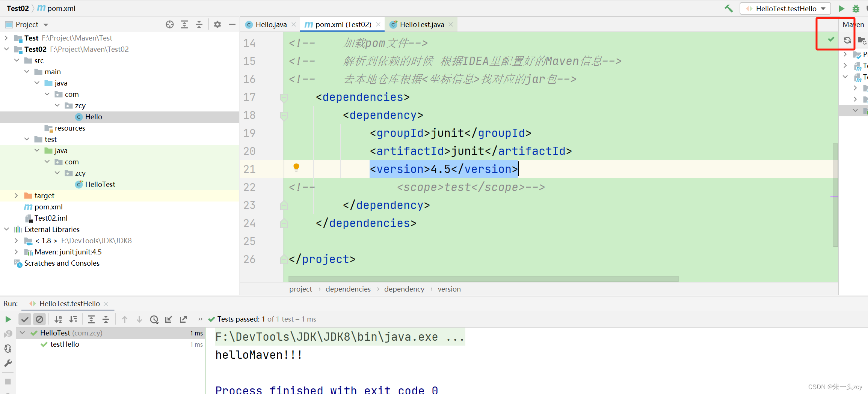The width and height of the screenshot is (868, 394).
Task: Sort test results by duration
Action: (x=73, y=319)
